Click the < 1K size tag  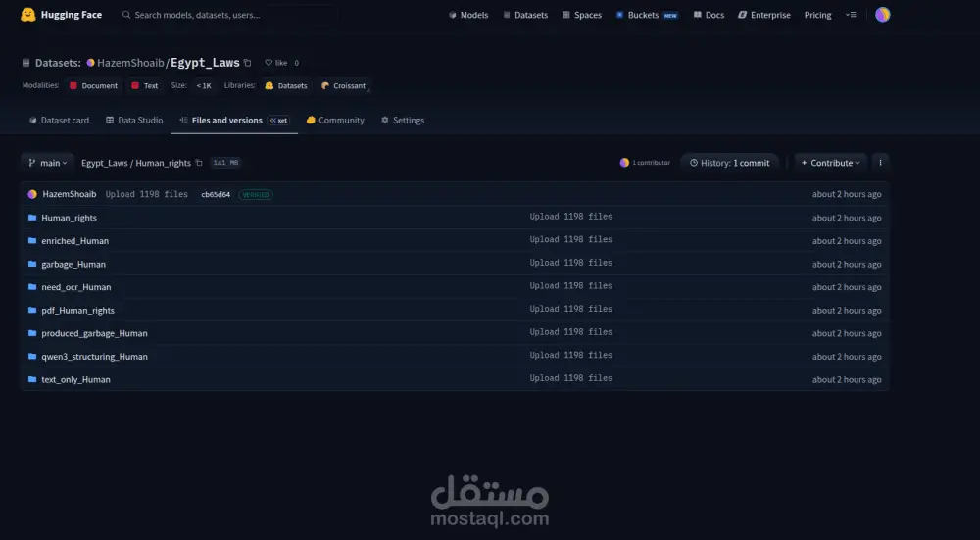(x=204, y=85)
